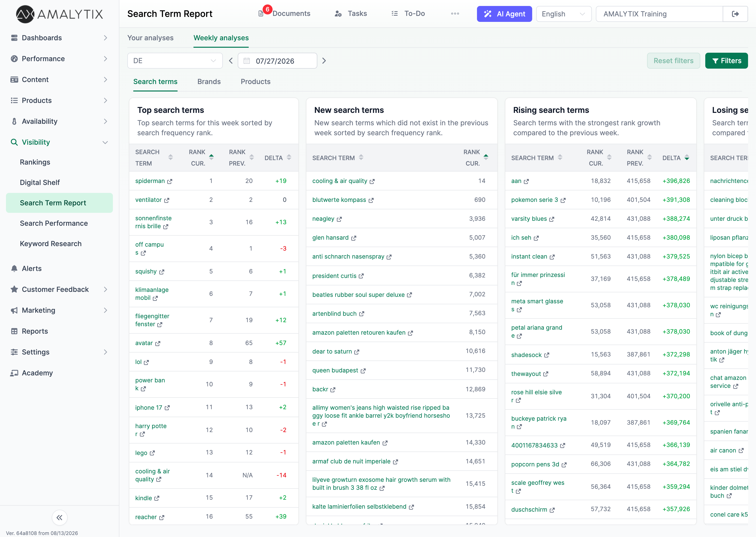Open the Tasks page
756x537 pixels.
[351, 14]
